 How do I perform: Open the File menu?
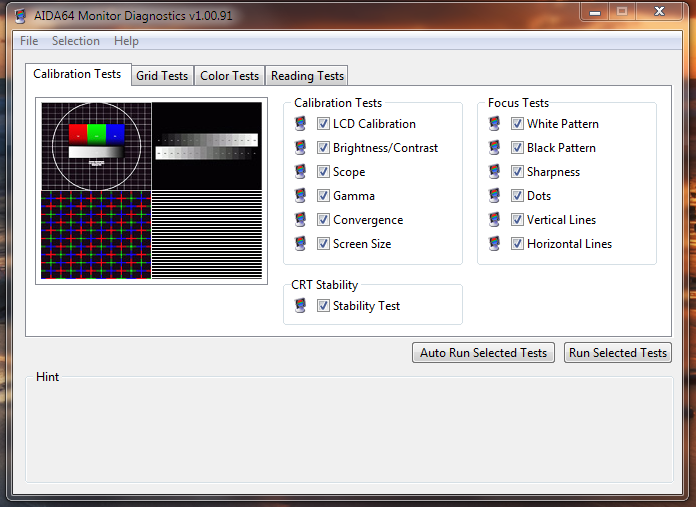29,41
